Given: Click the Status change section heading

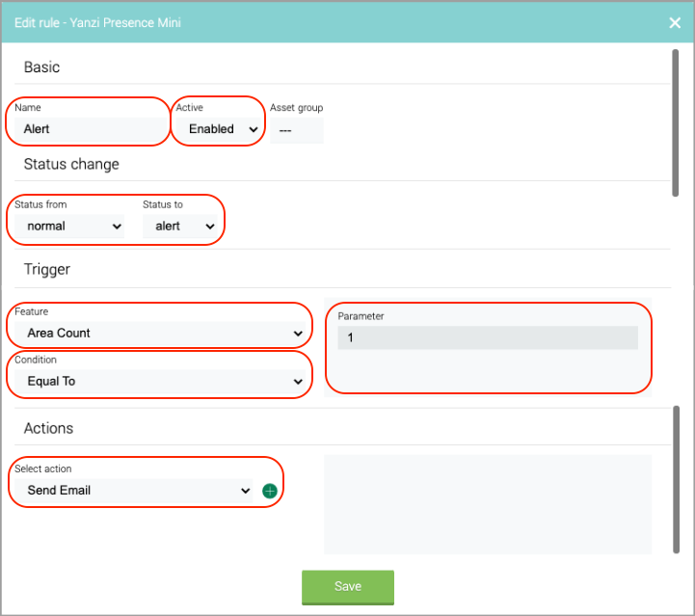Looking at the screenshot, I should [71, 165].
